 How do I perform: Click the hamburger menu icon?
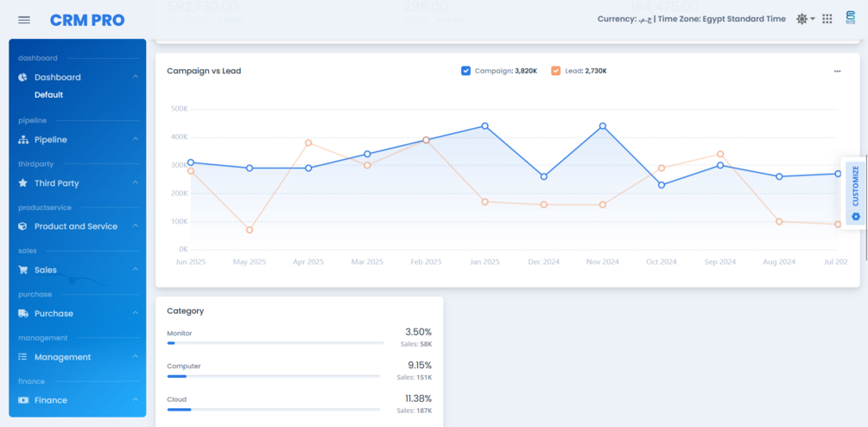coord(24,20)
